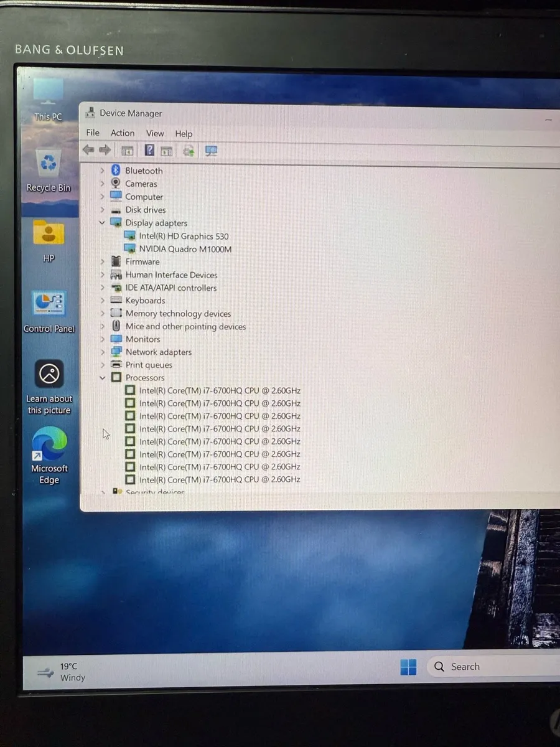Click the Cameras webcam icon

pos(116,183)
